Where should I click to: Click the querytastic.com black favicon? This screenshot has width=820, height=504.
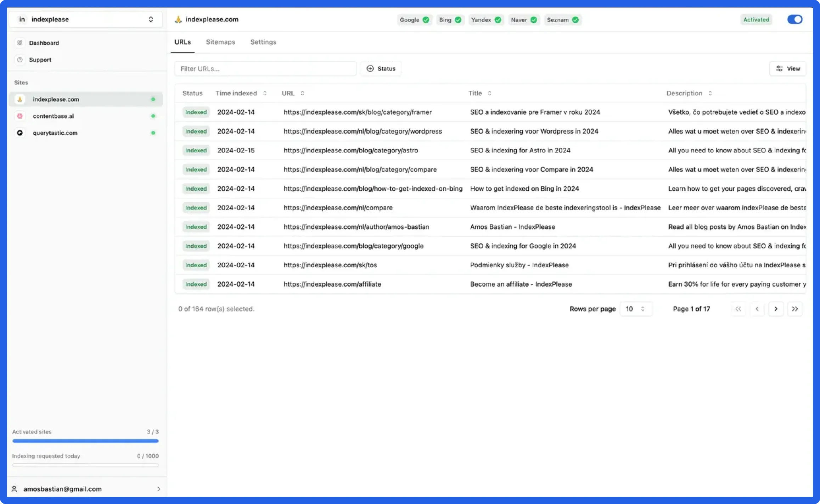[x=20, y=133]
